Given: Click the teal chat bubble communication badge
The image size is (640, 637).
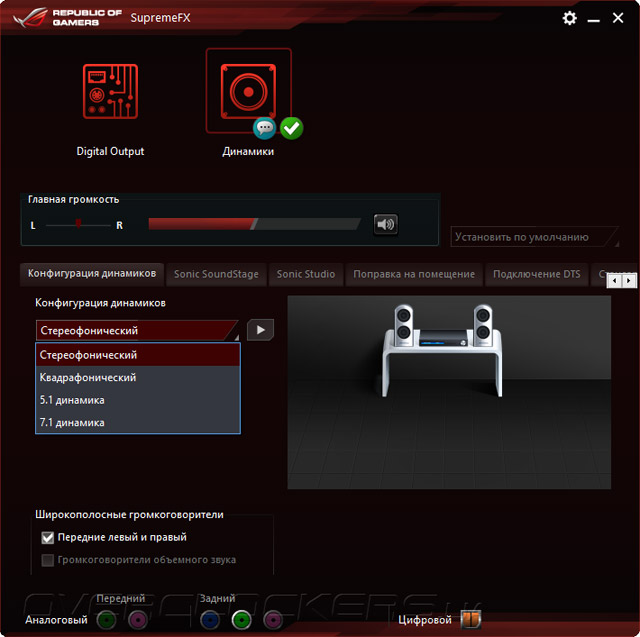Looking at the screenshot, I should [264, 128].
